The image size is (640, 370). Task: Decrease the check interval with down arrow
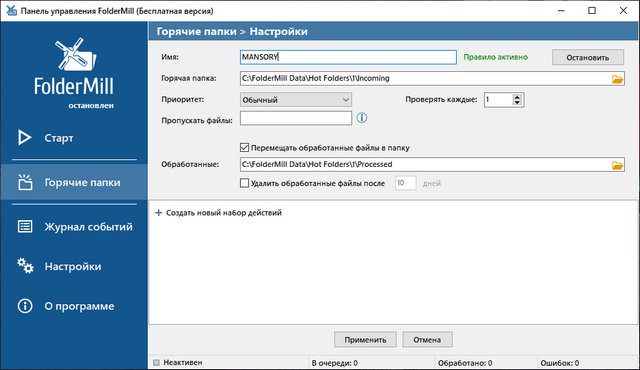(x=517, y=102)
